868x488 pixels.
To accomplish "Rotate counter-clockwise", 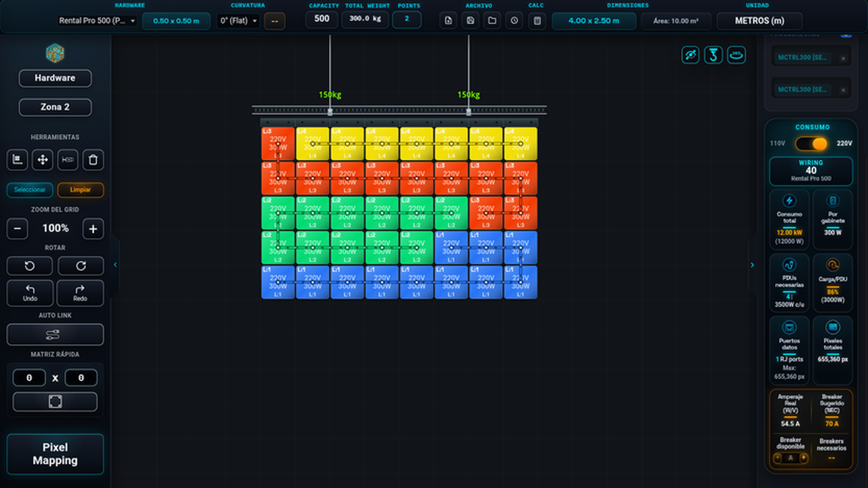I will tap(29, 266).
